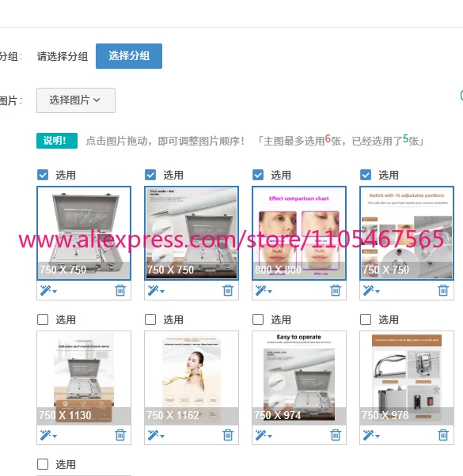Remove the 750 X 978 parts image
This screenshot has height=476, width=463.
coord(443,435)
